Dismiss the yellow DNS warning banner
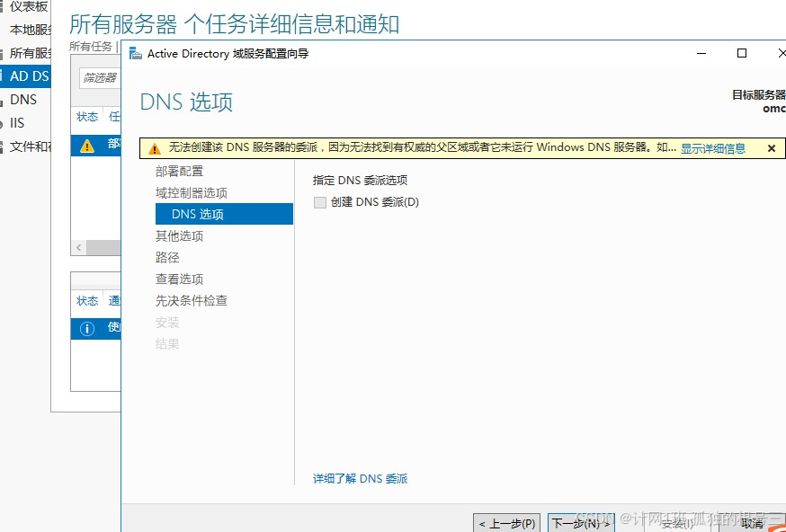Screen dimensions: 786x532 (x=772, y=148)
